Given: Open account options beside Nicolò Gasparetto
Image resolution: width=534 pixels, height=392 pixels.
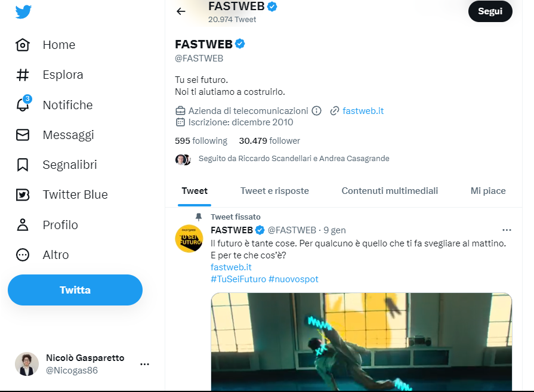Looking at the screenshot, I should coord(144,364).
